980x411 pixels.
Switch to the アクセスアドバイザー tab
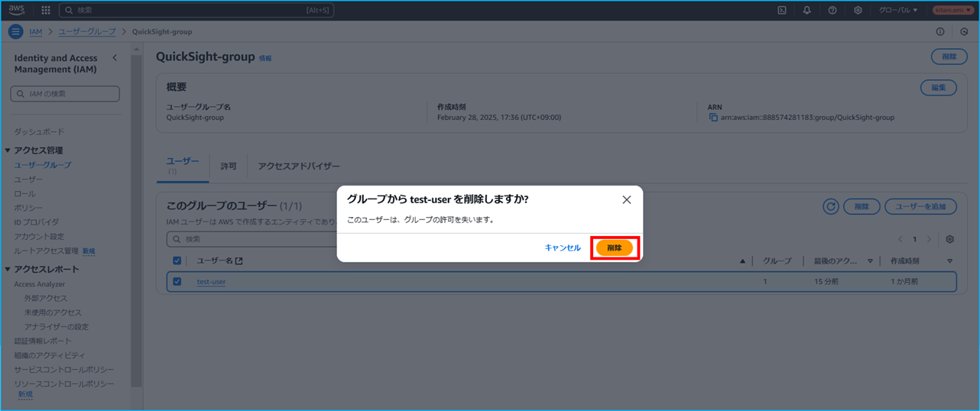click(x=299, y=166)
